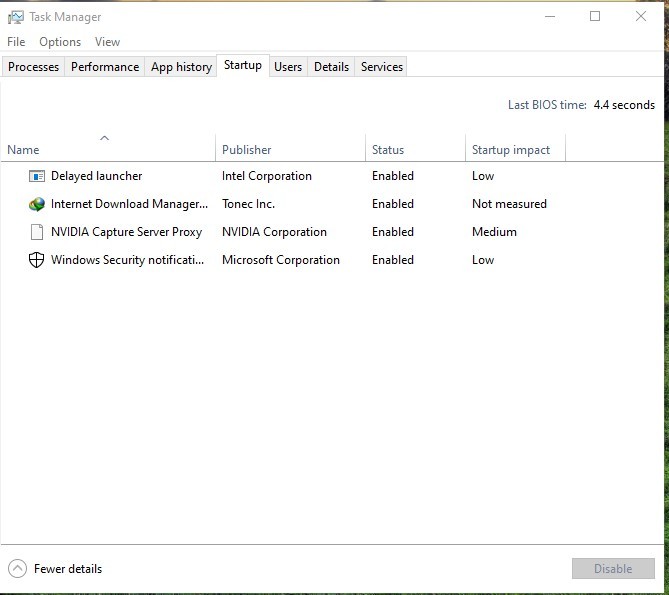Click the Internet Download Manager globe icon
669x595 pixels.
(37, 204)
